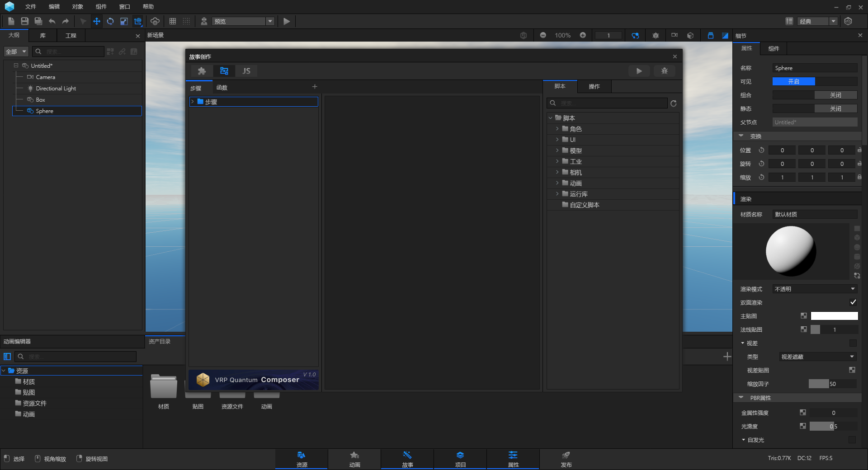Open the 帮助 menu
This screenshot has width=868, height=470.
pyautogui.click(x=148, y=7)
